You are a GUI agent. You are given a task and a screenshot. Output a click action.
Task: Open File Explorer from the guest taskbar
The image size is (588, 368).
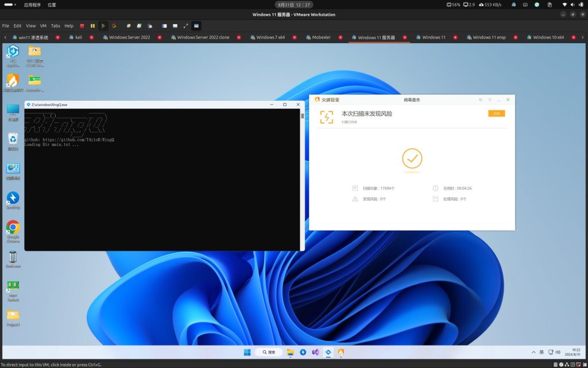pyautogui.click(x=290, y=352)
